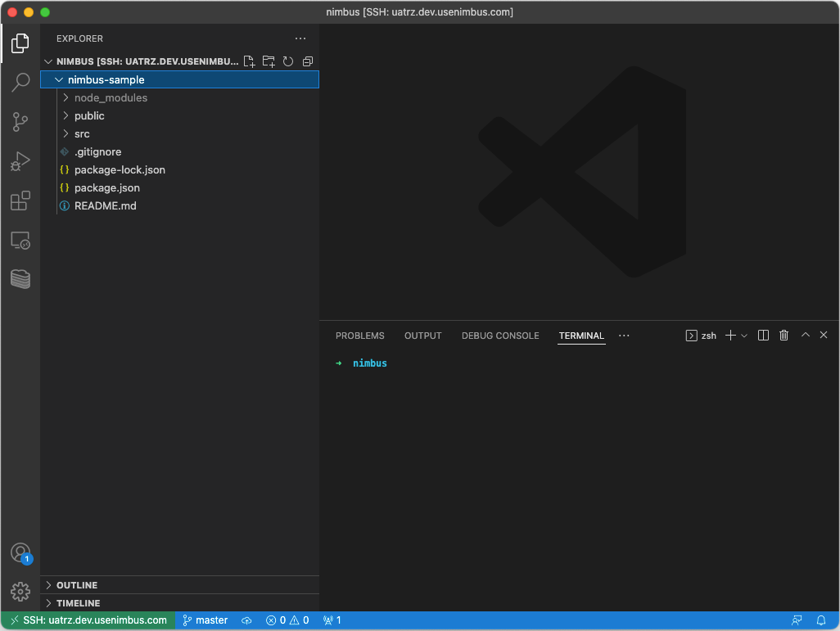Expand the src folder
The width and height of the screenshot is (840, 631).
pyautogui.click(x=179, y=134)
